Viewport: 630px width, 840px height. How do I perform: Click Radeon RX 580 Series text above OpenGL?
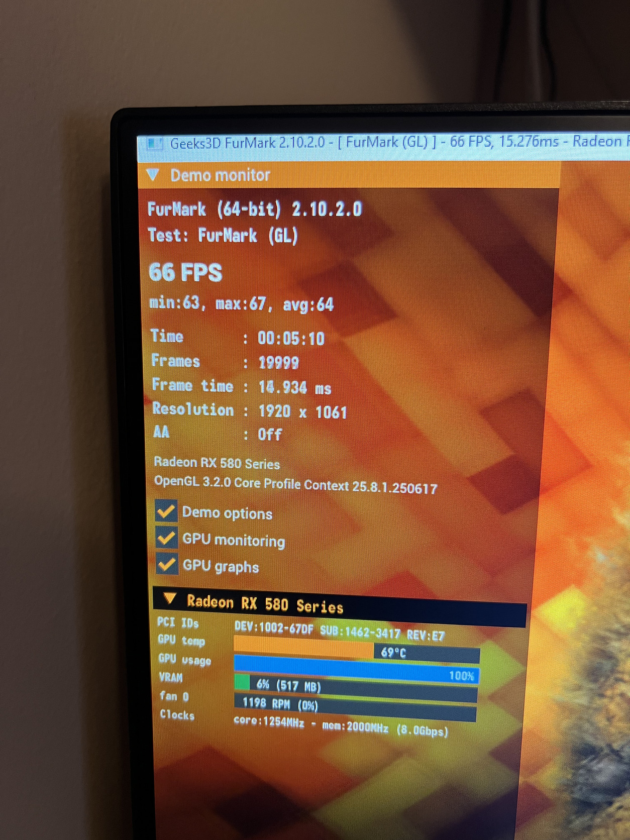217,463
